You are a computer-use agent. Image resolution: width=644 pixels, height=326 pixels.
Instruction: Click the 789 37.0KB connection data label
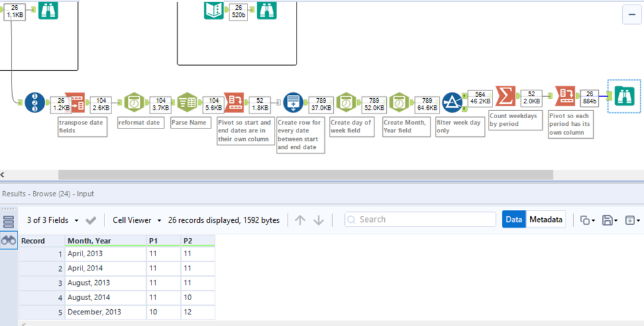[x=320, y=105]
